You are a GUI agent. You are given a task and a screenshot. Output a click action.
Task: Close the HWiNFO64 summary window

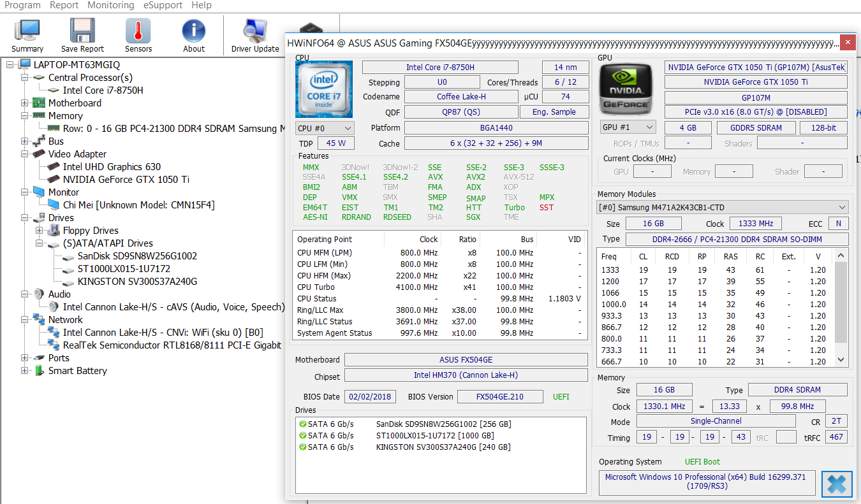847,43
